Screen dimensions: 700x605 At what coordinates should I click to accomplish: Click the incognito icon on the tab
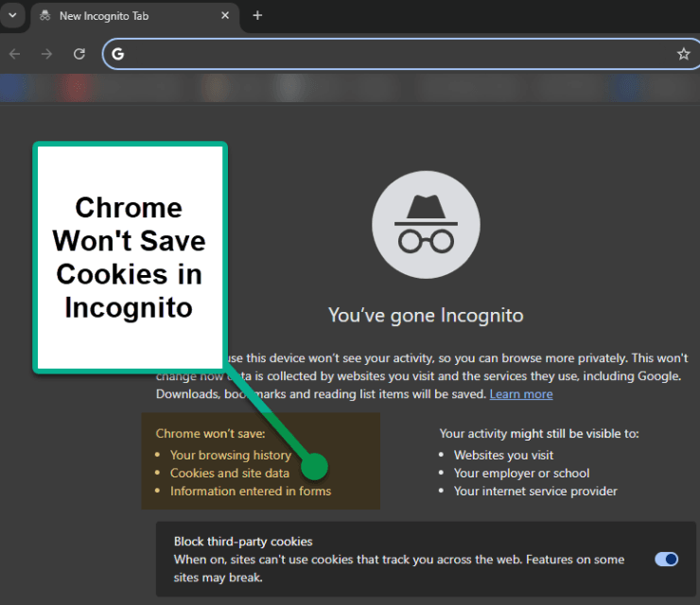tap(45, 16)
